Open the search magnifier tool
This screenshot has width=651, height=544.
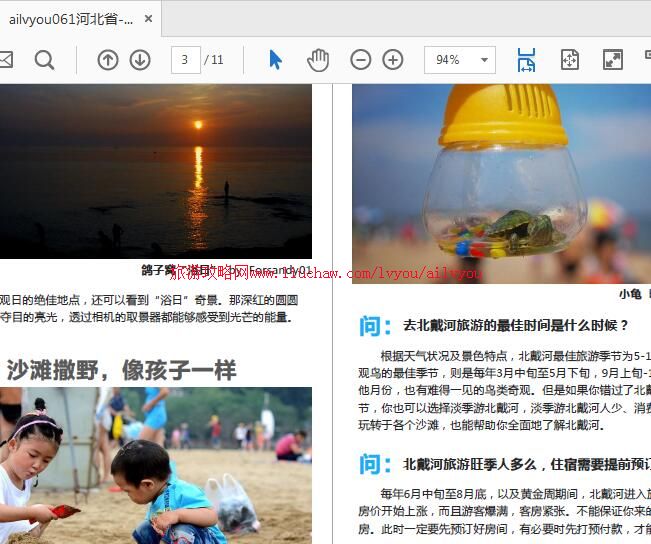45,60
